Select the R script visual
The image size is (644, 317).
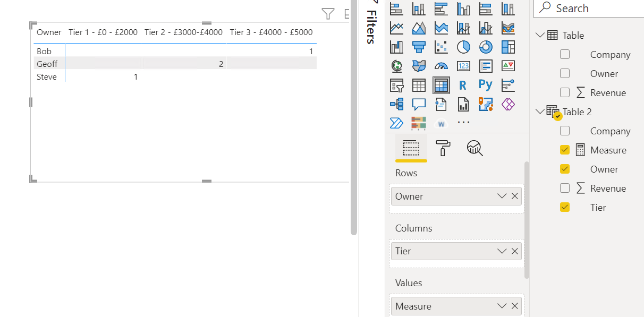tap(463, 85)
